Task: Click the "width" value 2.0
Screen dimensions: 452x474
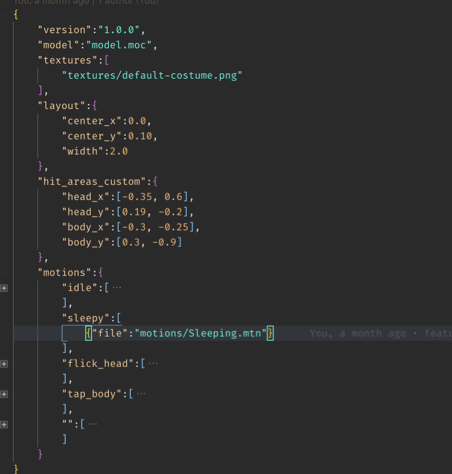Action: pos(119,151)
